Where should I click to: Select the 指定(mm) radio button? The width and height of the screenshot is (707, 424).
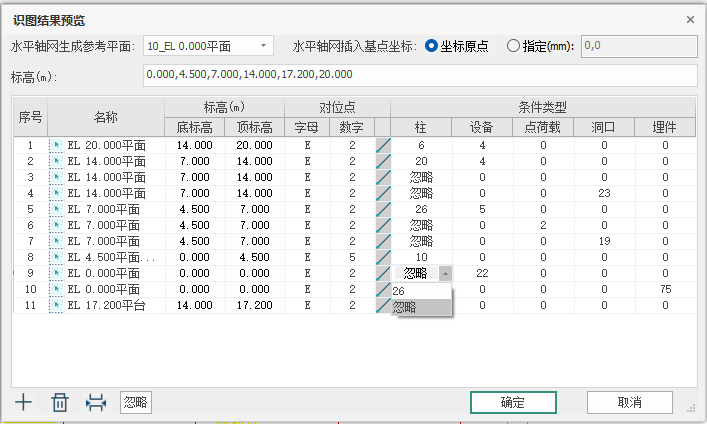coord(514,46)
